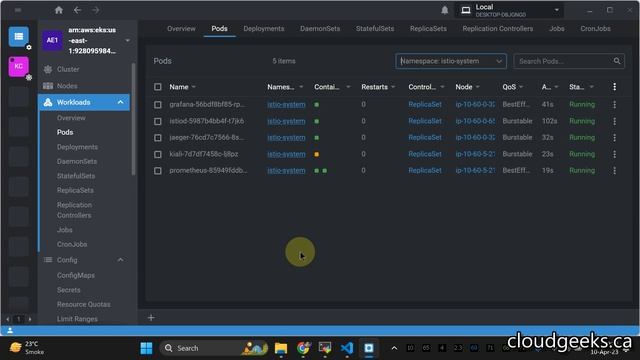This screenshot has width=640, height=360.
Task: Open actions menu for jaeger pod row
Action: click(614, 138)
